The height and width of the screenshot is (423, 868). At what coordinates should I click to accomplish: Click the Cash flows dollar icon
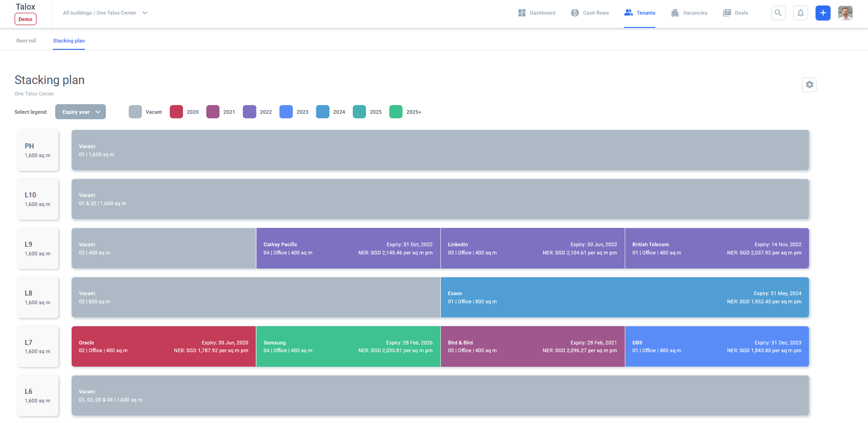[575, 13]
